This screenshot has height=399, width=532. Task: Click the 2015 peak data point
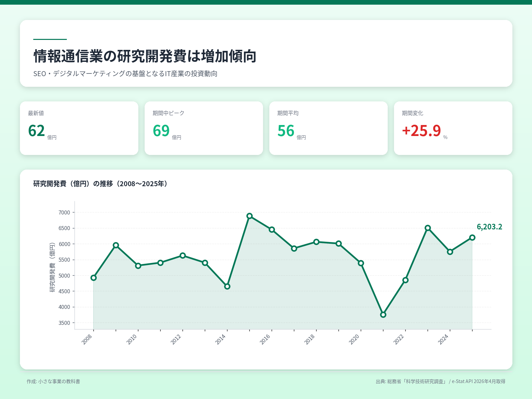250,216
